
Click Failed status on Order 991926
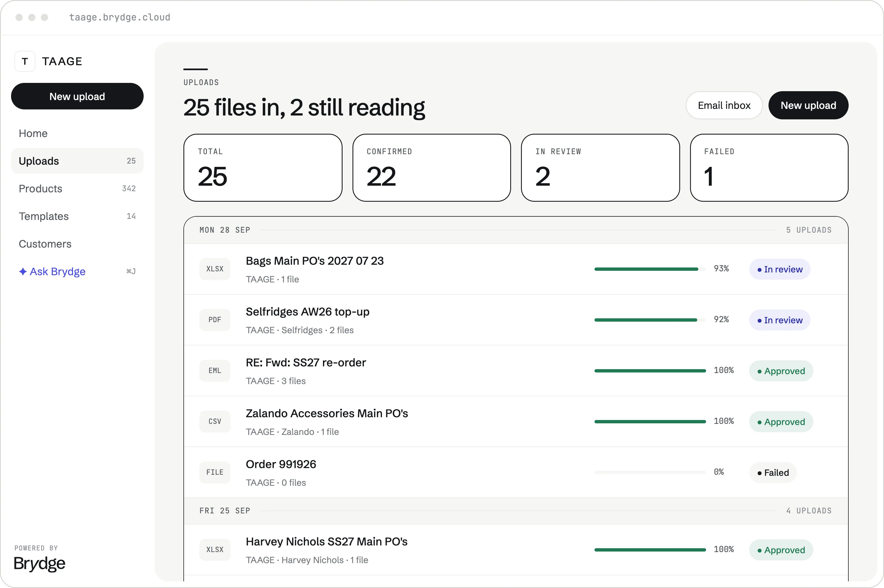[x=773, y=473]
